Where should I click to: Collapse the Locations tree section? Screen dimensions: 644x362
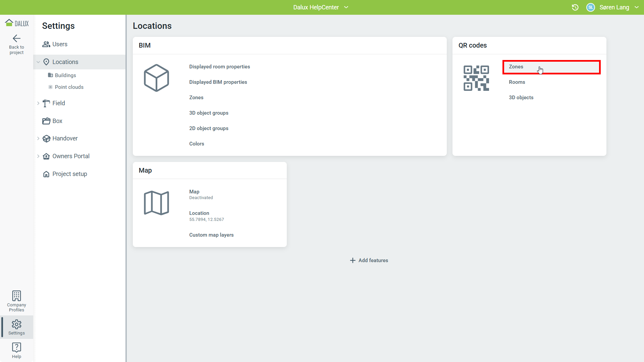click(x=38, y=62)
